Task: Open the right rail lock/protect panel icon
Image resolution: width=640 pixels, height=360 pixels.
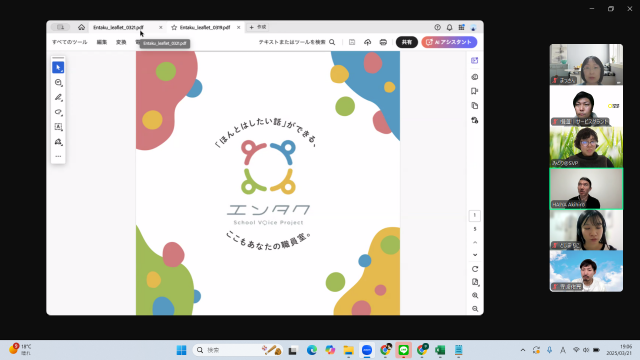Action: [474, 120]
